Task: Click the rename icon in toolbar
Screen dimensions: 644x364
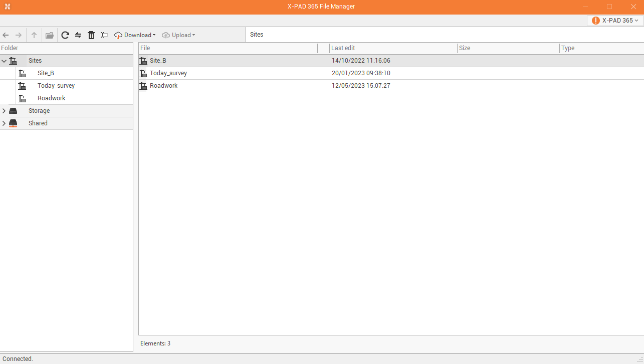Action: (x=104, y=35)
